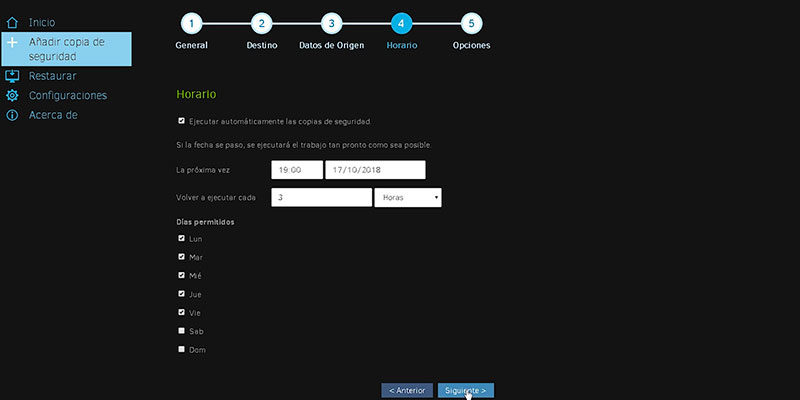Click the 17/10/2018 date field
The image size is (800, 400).
376,170
